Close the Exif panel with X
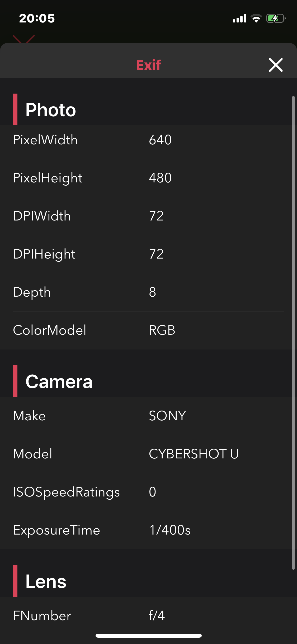 click(276, 65)
